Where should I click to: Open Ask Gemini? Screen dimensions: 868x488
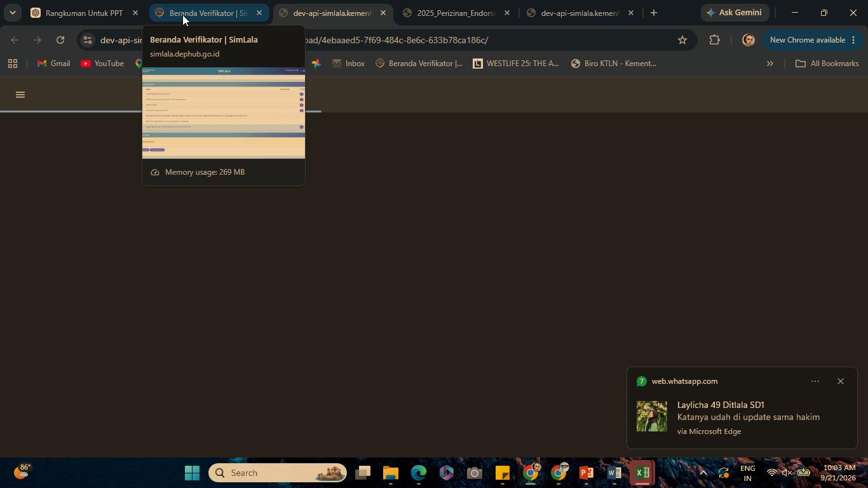point(734,13)
